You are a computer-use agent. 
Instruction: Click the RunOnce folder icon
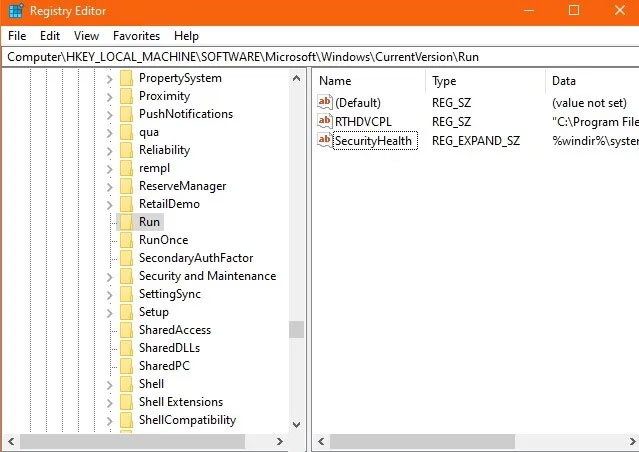[126, 240]
